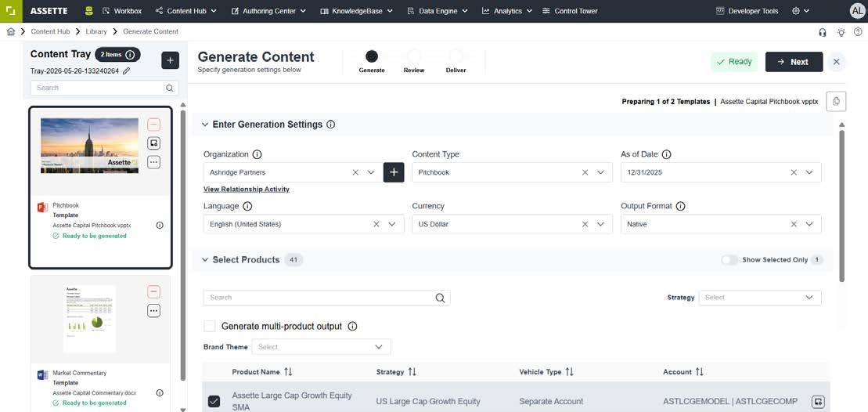
Task: Click Enter Generation Settings info icon
Action: 330,125
